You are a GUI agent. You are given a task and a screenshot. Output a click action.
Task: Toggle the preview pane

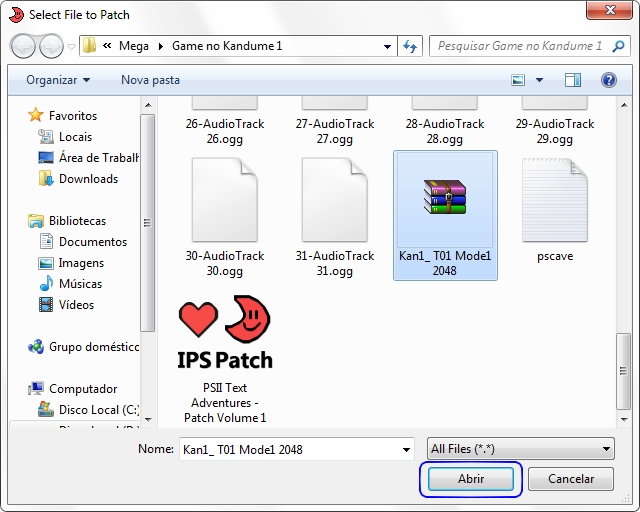point(573,80)
